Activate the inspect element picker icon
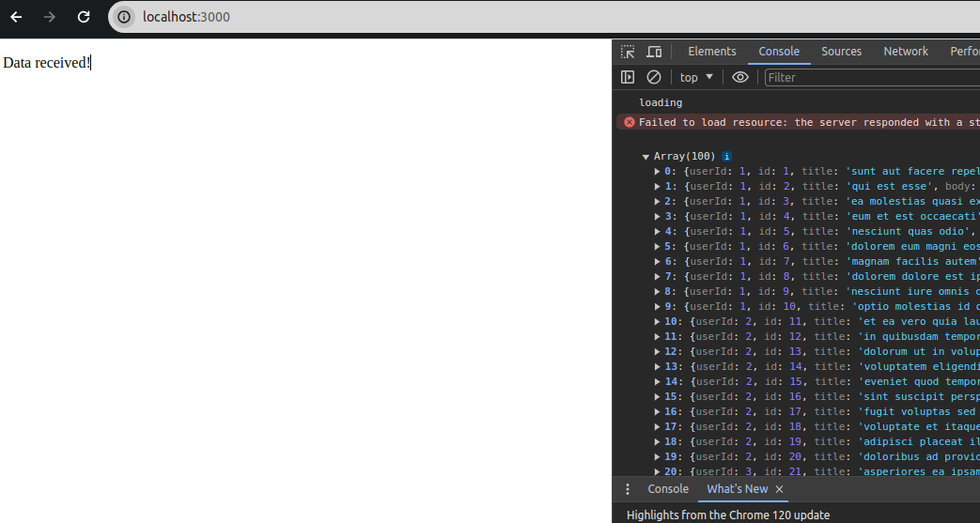 628,52
